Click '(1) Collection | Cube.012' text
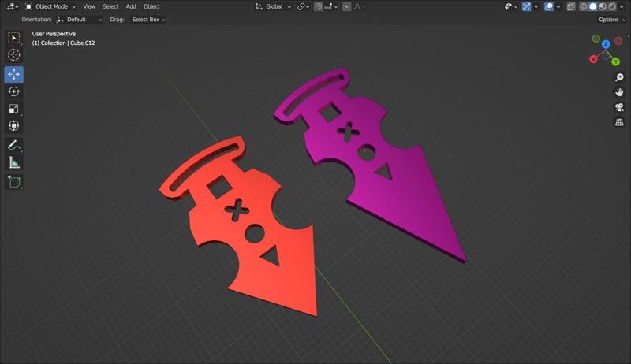The width and height of the screenshot is (631, 364). point(64,43)
